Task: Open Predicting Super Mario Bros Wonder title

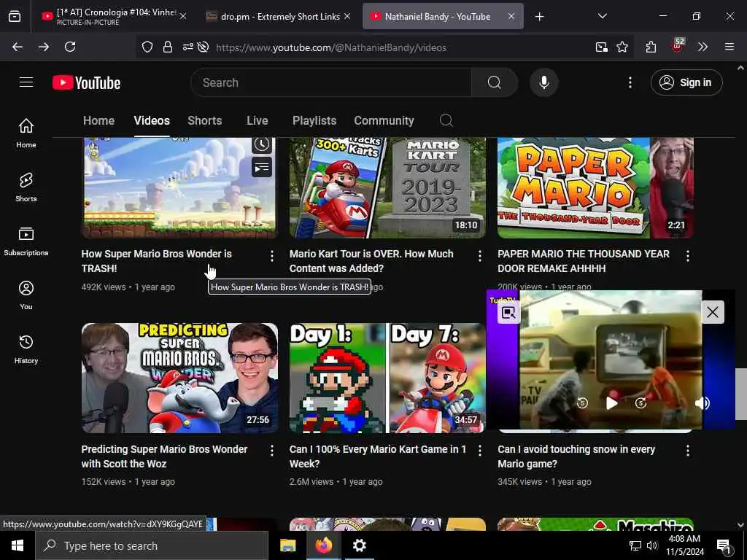Action: point(164,456)
